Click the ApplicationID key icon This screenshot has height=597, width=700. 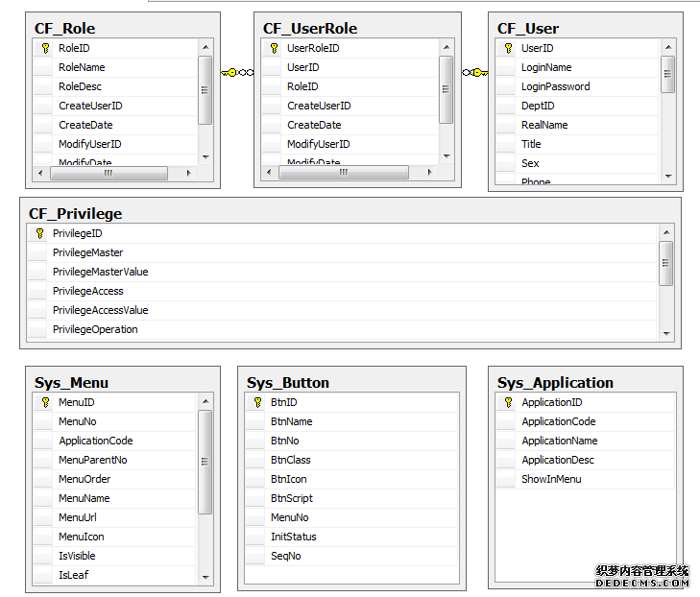(508, 402)
